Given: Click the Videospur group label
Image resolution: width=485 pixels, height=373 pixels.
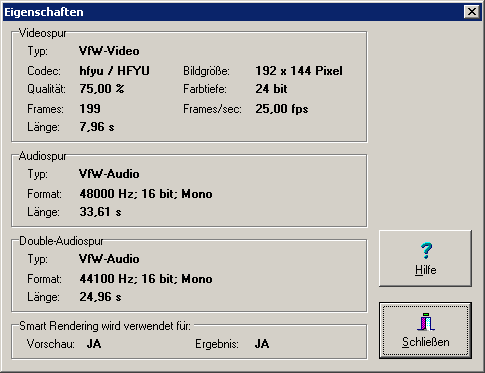Looking at the screenshot, I should coord(43,33).
